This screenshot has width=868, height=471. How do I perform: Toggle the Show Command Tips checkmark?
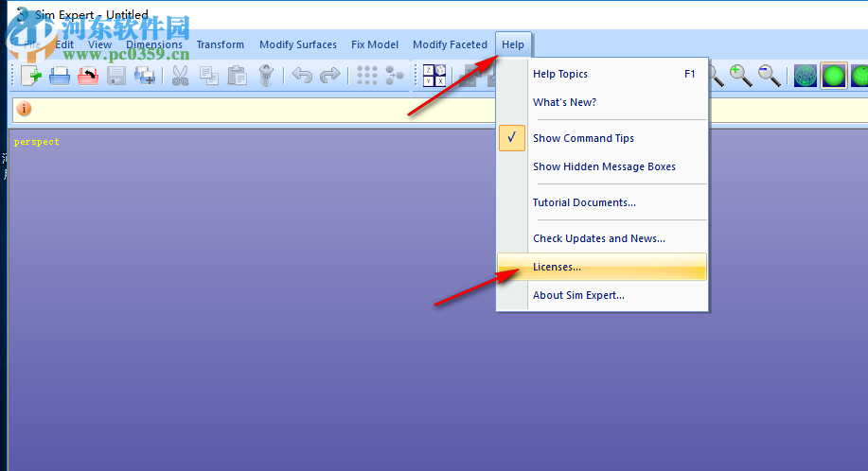pyautogui.click(x=512, y=138)
